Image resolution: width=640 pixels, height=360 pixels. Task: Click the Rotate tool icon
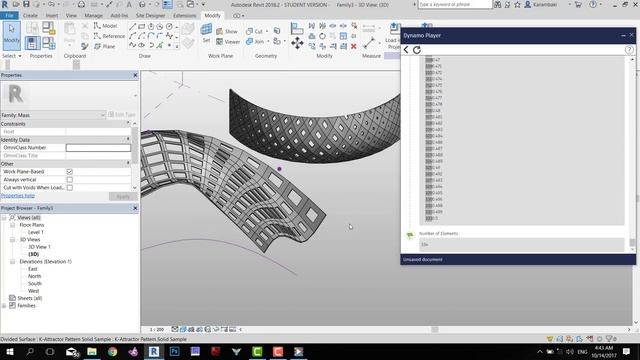click(x=322, y=36)
